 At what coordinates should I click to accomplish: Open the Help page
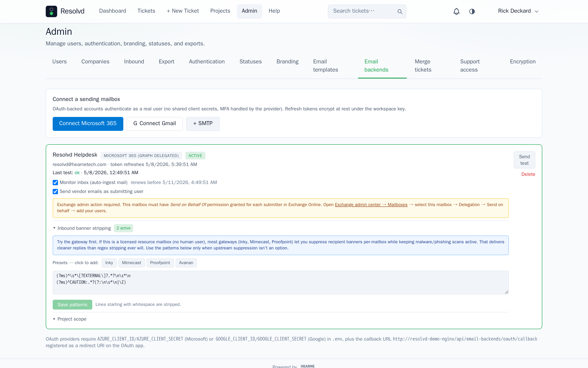274,11
